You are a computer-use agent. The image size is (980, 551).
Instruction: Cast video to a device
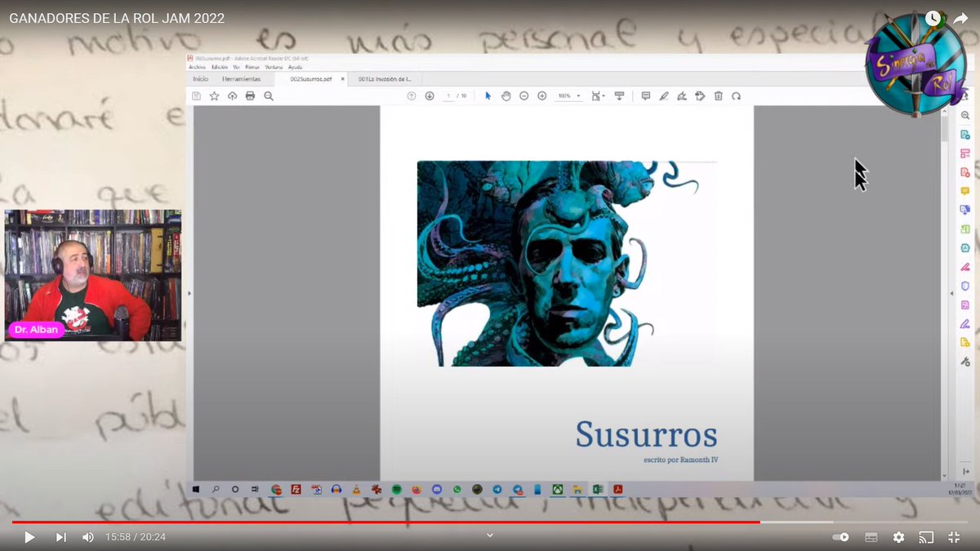click(x=926, y=537)
